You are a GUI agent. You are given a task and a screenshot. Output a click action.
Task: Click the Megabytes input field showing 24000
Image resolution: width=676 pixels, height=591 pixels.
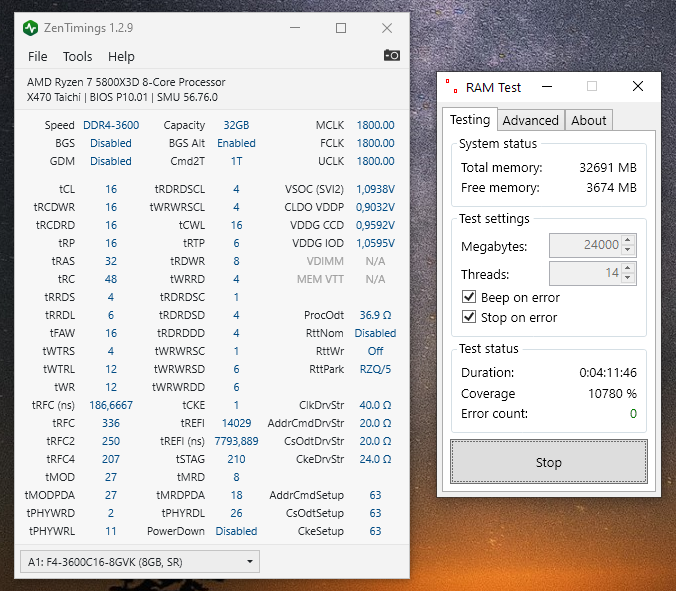585,245
